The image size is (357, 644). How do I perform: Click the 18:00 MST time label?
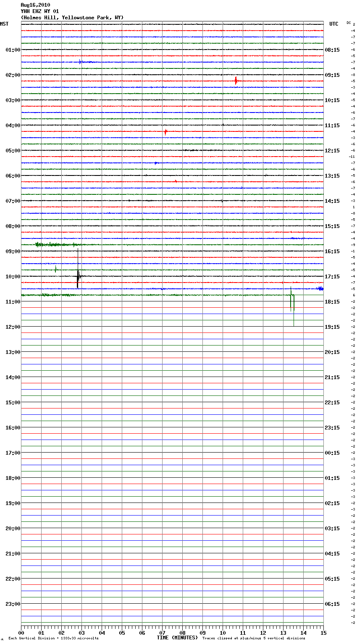[13, 478]
